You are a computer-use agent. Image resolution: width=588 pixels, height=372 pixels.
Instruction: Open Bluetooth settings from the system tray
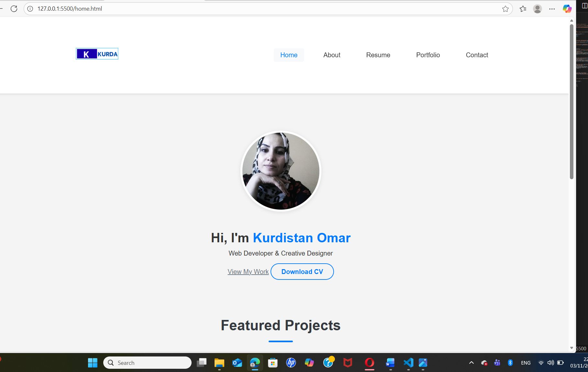pos(511,363)
